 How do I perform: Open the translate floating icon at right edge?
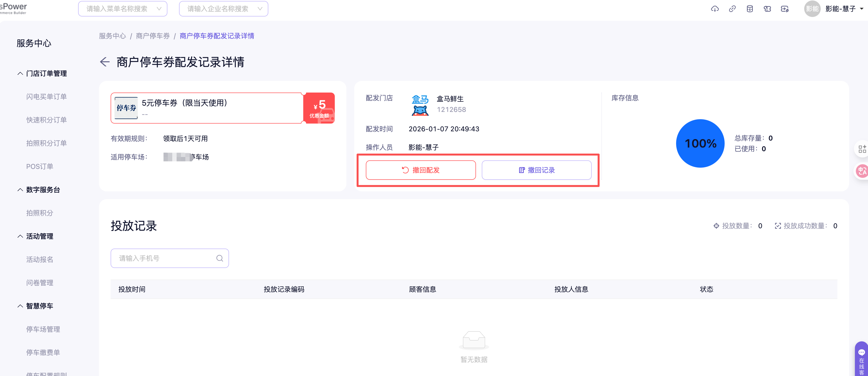click(x=862, y=171)
